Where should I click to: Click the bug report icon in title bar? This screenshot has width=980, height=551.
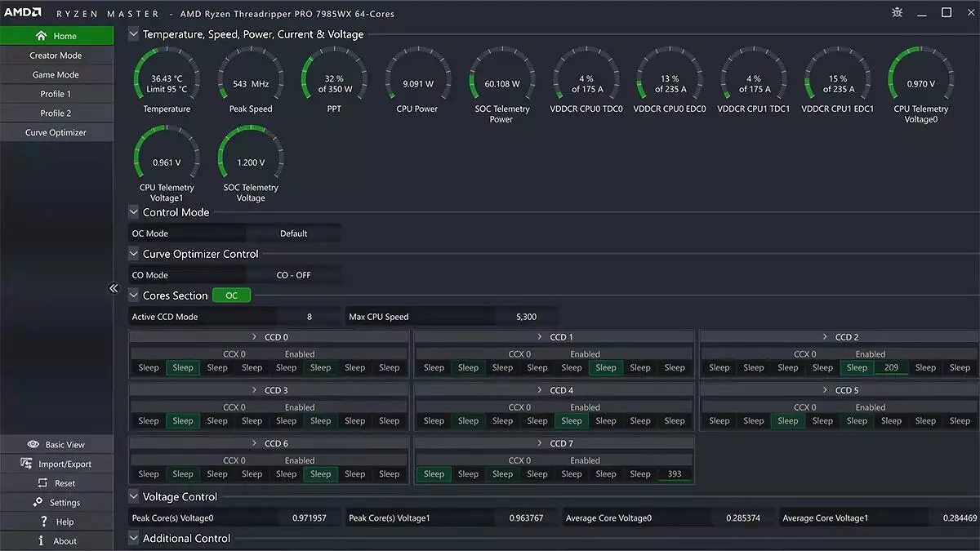point(898,13)
